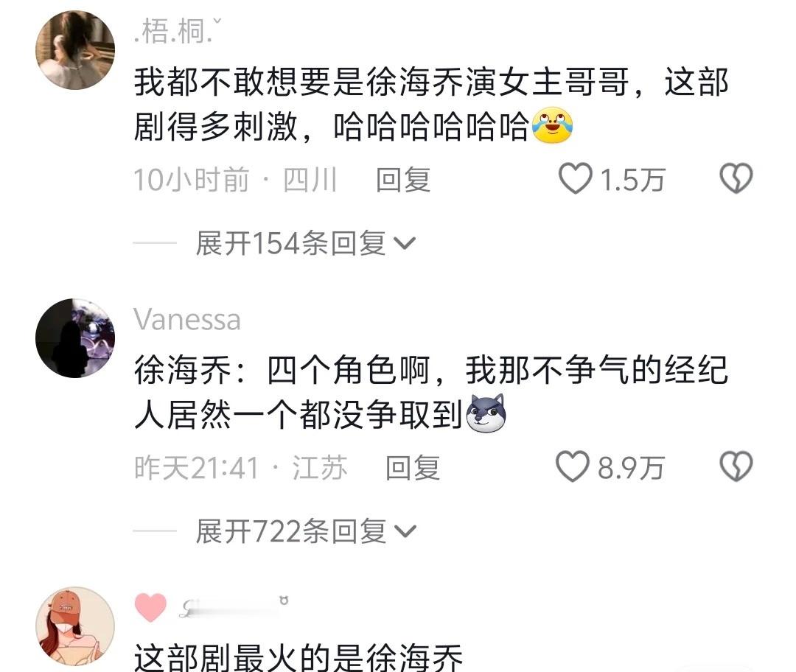
Task: Like the comment by .梧.桐.
Action: tap(576, 178)
